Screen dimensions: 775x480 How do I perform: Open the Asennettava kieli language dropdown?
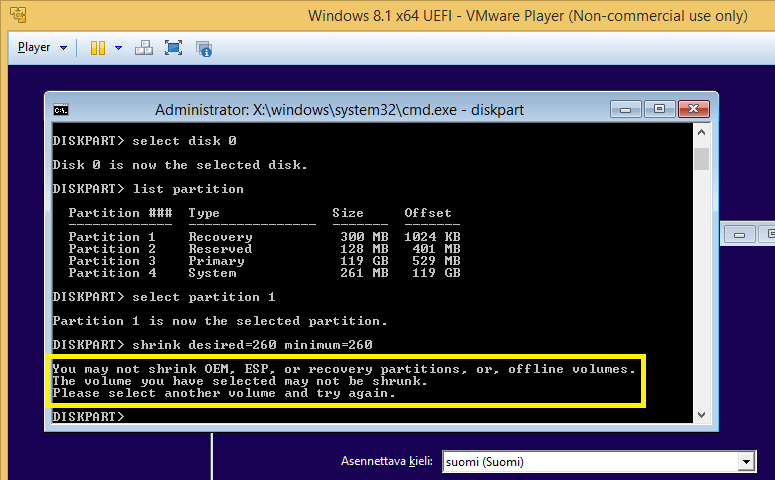point(597,461)
